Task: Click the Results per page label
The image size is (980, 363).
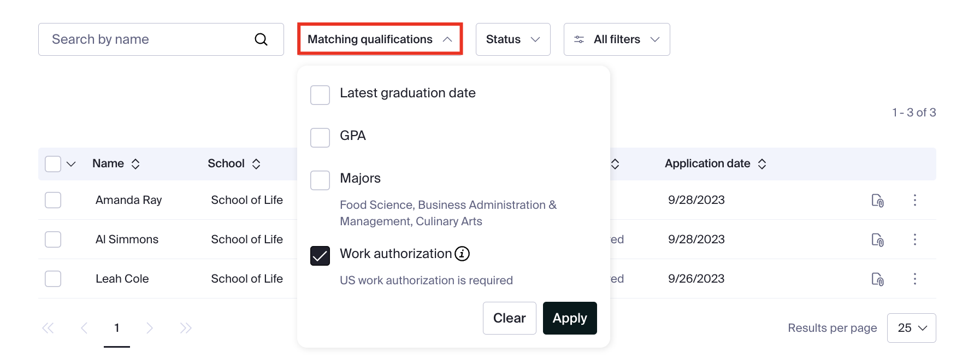Action: 832,328
